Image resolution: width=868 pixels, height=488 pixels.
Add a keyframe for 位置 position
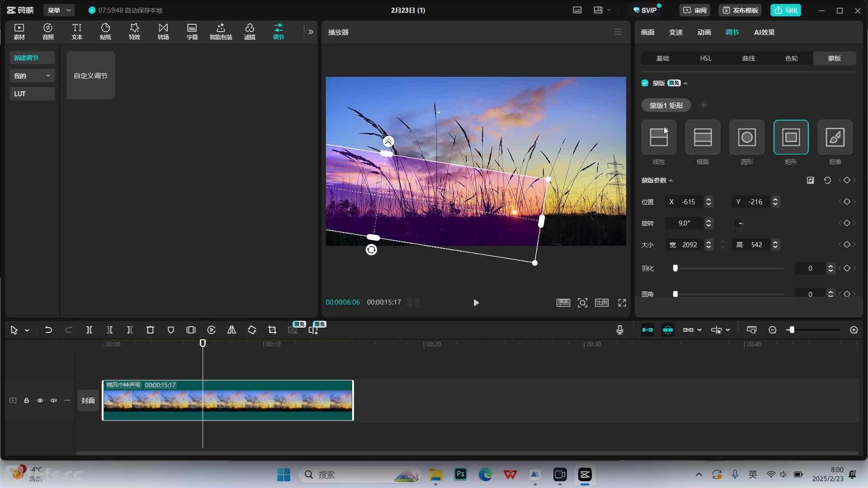[x=847, y=202]
